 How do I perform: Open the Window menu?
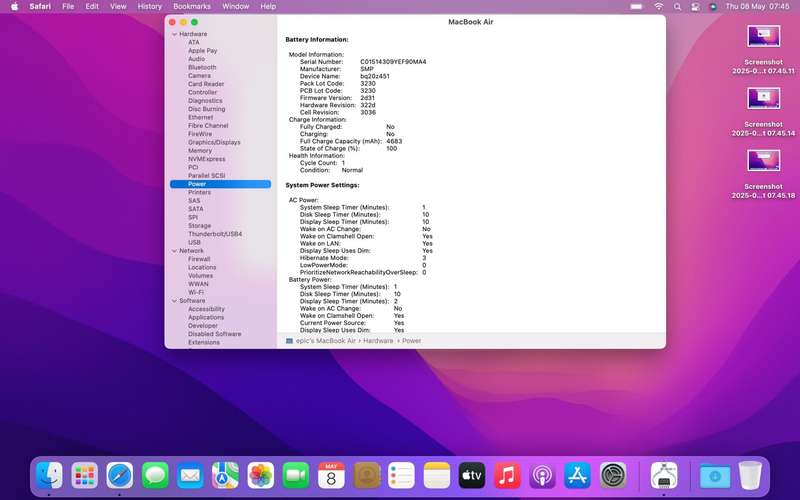236,7
